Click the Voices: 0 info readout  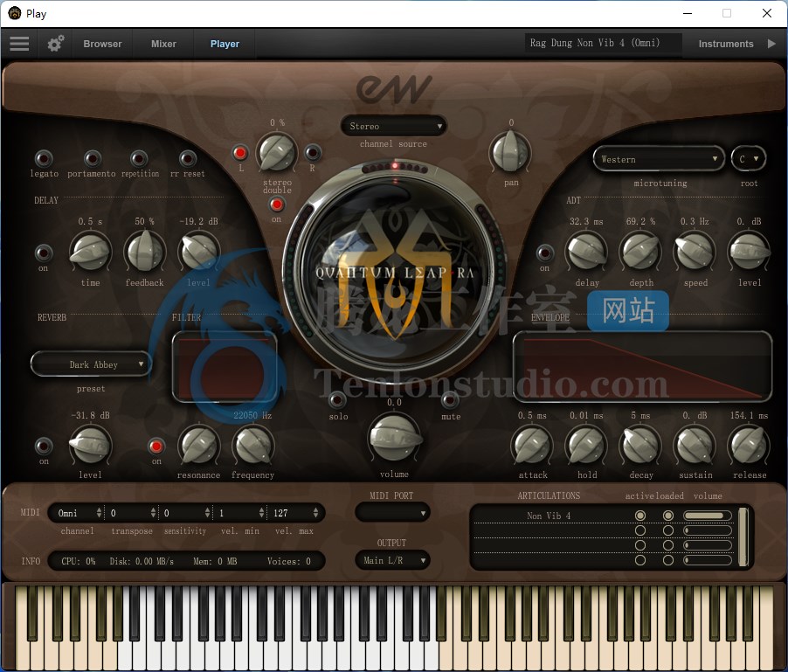[288, 561]
